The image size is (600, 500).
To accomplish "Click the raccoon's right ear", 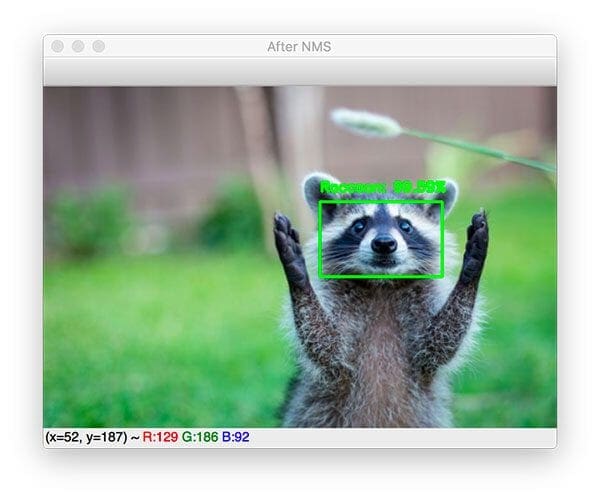I will 447,192.
